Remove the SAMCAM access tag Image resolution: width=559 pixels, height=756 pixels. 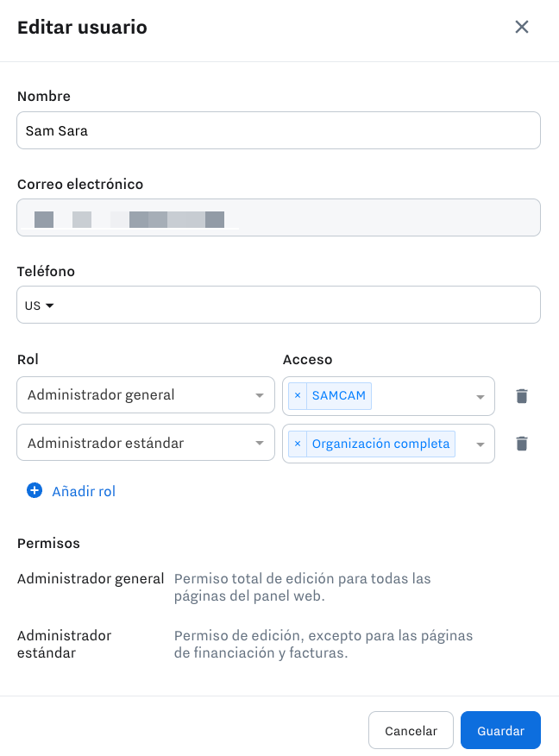(x=298, y=395)
